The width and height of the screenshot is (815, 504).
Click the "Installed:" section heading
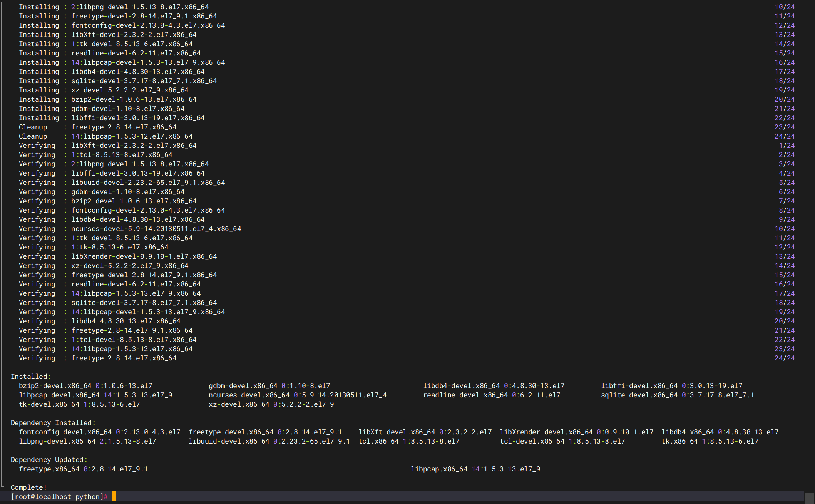(x=30, y=377)
